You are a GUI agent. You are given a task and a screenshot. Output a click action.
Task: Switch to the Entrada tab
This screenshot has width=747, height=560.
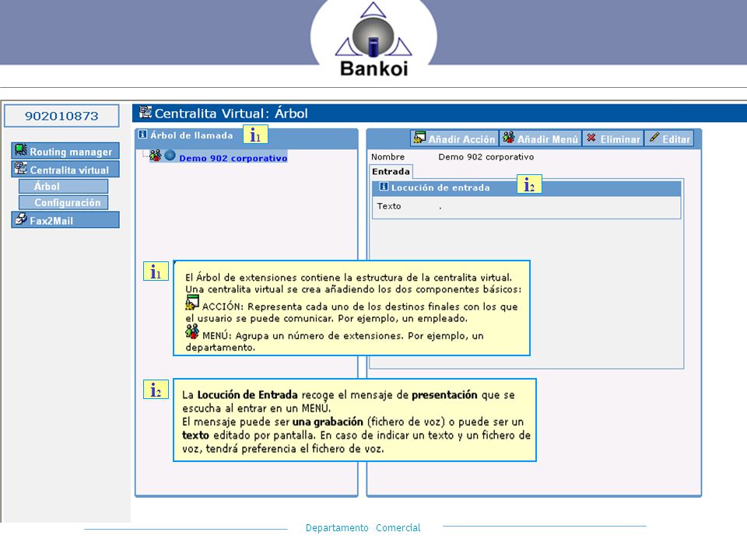(x=391, y=171)
